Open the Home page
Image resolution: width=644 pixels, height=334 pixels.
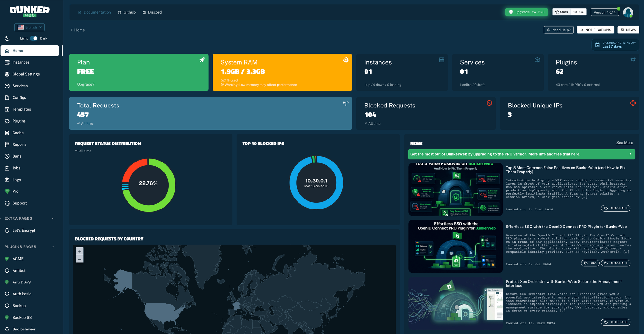[30, 51]
